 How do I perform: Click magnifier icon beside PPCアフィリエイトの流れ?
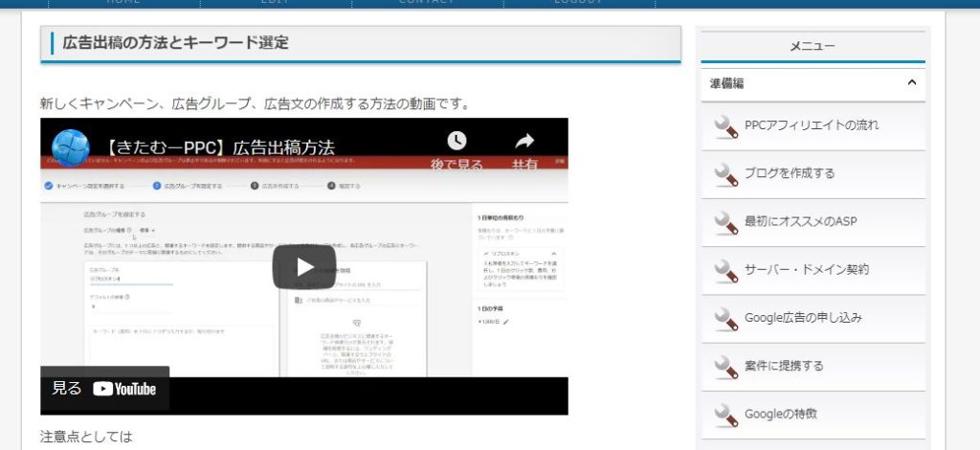click(726, 124)
